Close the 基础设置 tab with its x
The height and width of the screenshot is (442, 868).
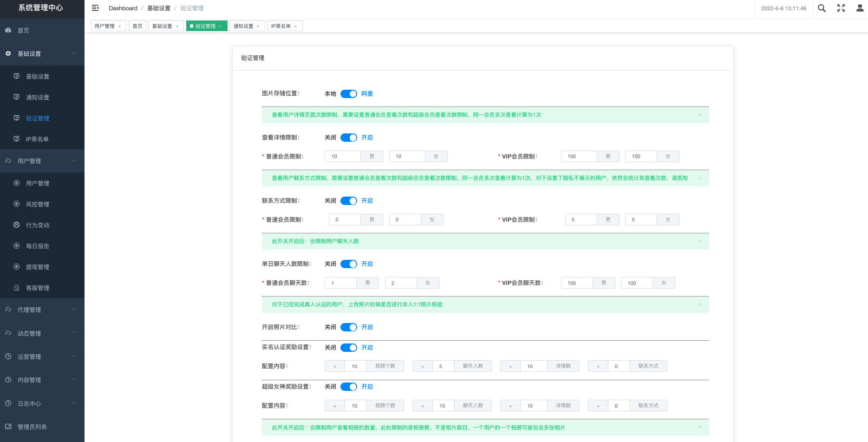tap(177, 26)
